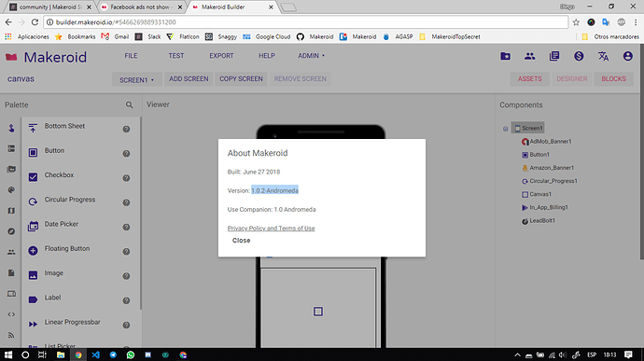The height and width of the screenshot is (361, 644).
Task: Click help icon next to Checkbox component
Action: (127, 178)
